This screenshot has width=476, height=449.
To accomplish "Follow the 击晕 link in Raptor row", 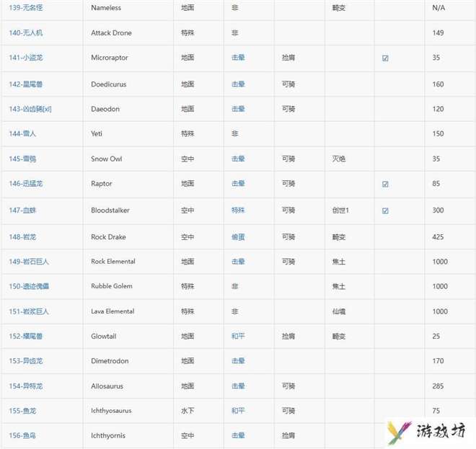I will click(x=238, y=184).
